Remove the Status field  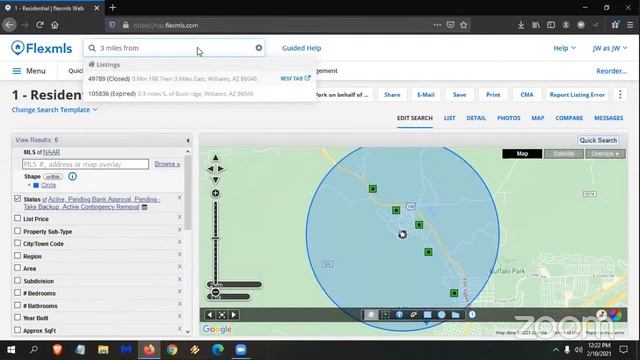180,198
